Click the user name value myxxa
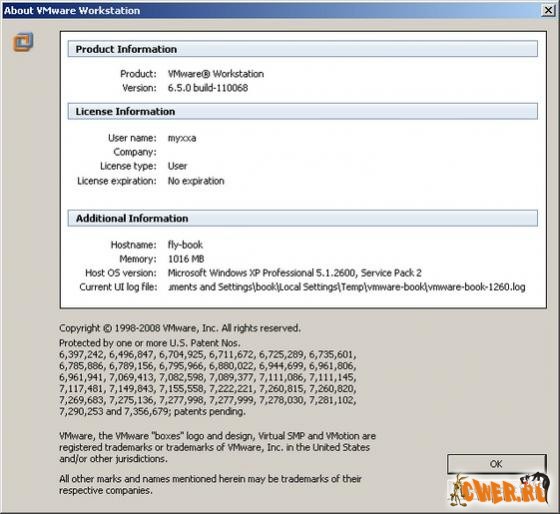Screen dimensions: 560x514 click(182, 138)
